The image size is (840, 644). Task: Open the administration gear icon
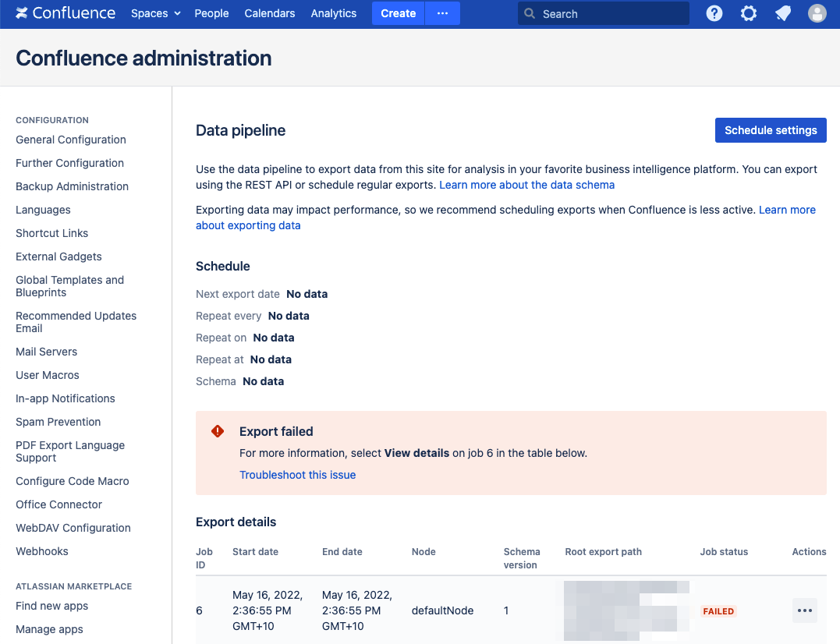[749, 13]
